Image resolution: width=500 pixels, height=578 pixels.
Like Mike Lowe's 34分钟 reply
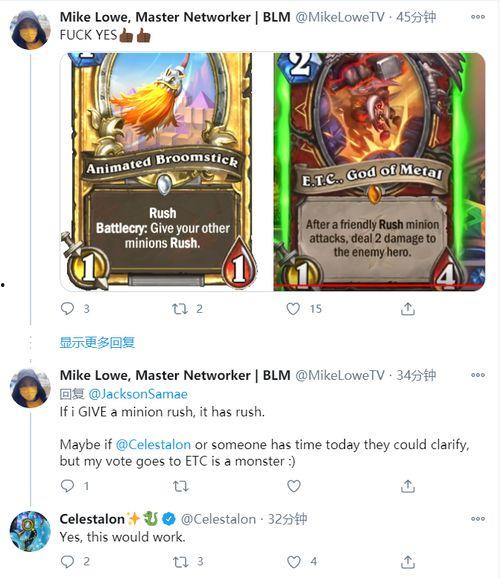(294, 486)
